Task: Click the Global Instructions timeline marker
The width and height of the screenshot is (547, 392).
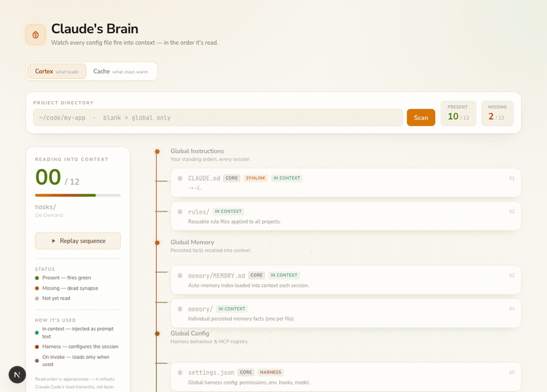Action: (157, 151)
